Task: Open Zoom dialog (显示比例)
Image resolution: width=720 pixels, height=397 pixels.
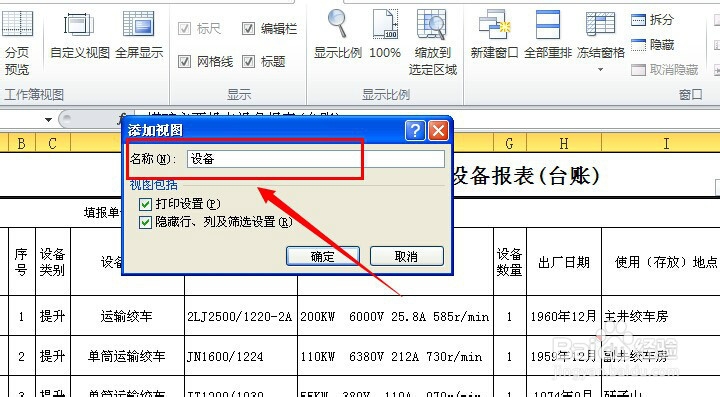Action: point(338,35)
